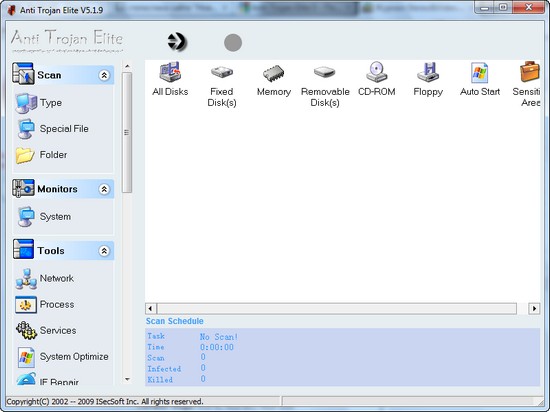Click sidebar scroll down arrow
Image resolution: width=550 pixels, height=412 pixels.
coord(127,379)
